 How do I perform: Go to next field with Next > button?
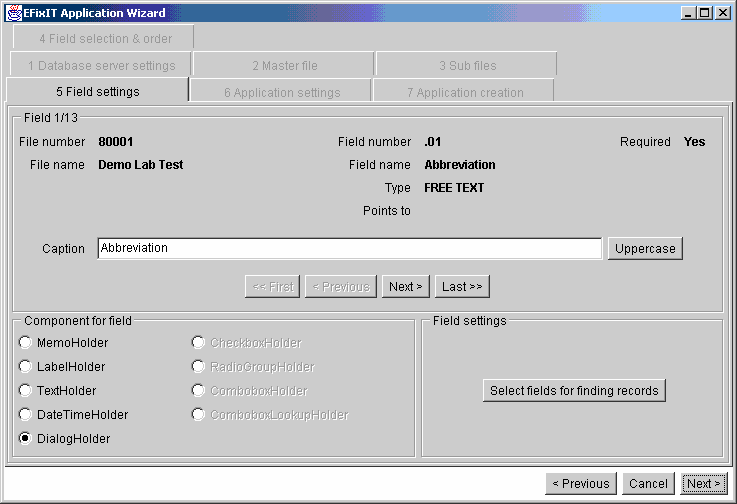[406, 287]
